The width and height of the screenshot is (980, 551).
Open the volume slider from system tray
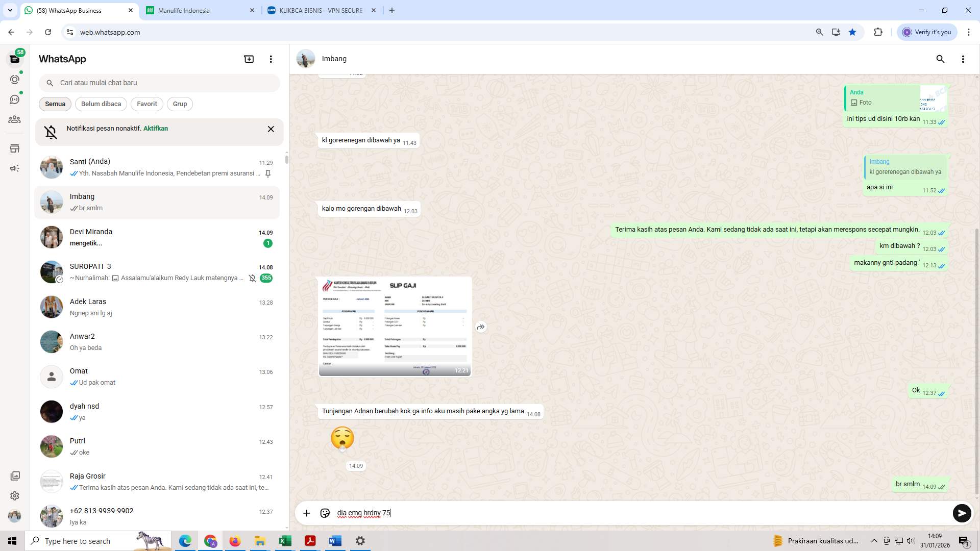[910, 541]
